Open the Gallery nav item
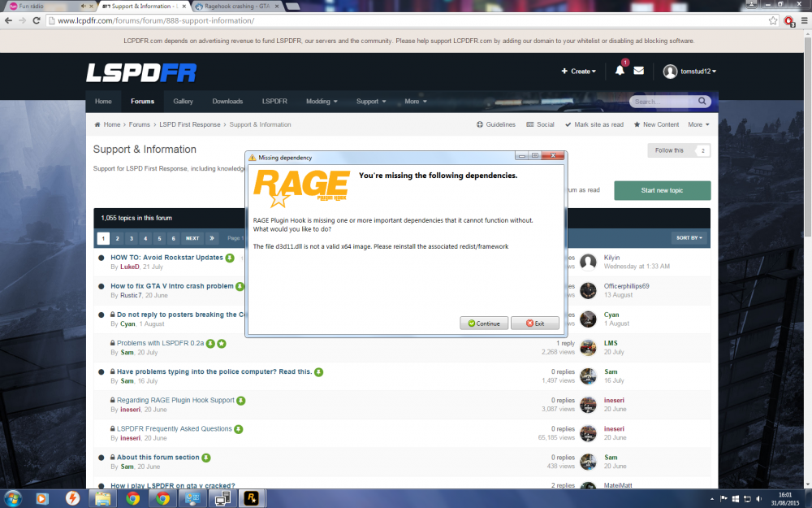 tap(183, 101)
